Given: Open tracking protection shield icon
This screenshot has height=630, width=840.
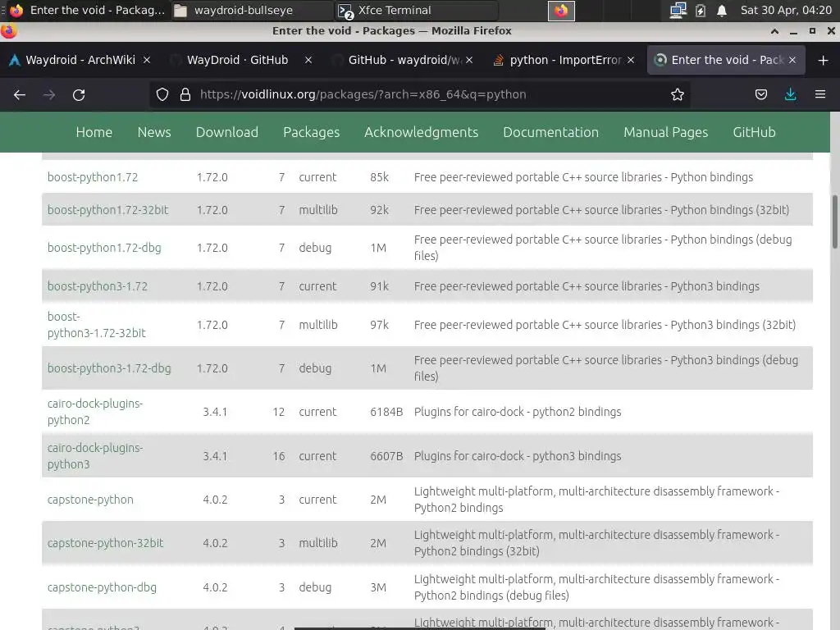Looking at the screenshot, I should [x=162, y=95].
